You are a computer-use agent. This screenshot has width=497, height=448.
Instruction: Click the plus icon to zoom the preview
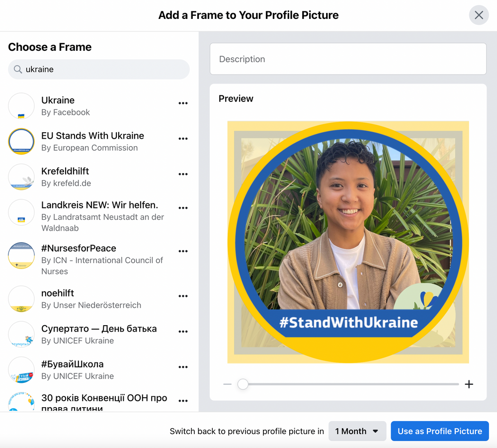tap(469, 384)
